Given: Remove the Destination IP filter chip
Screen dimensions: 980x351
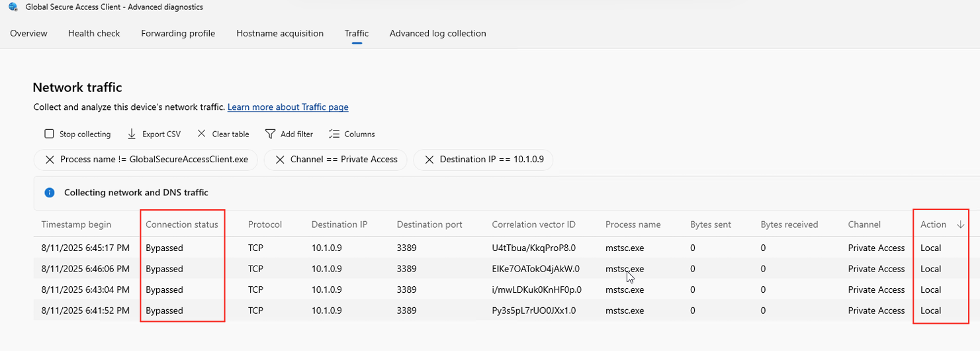Looking at the screenshot, I should [429, 160].
